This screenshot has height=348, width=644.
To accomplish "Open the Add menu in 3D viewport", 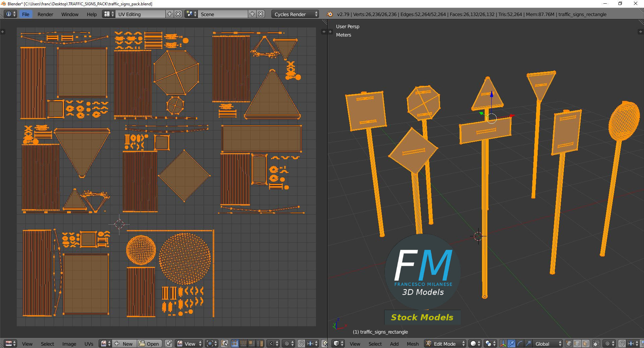I will [x=394, y=344].
